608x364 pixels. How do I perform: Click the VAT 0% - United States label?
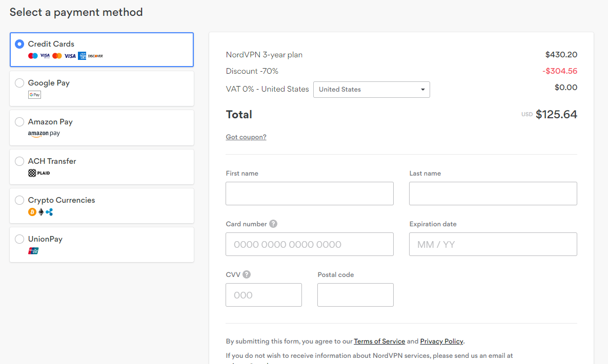[x=267, y=89]
